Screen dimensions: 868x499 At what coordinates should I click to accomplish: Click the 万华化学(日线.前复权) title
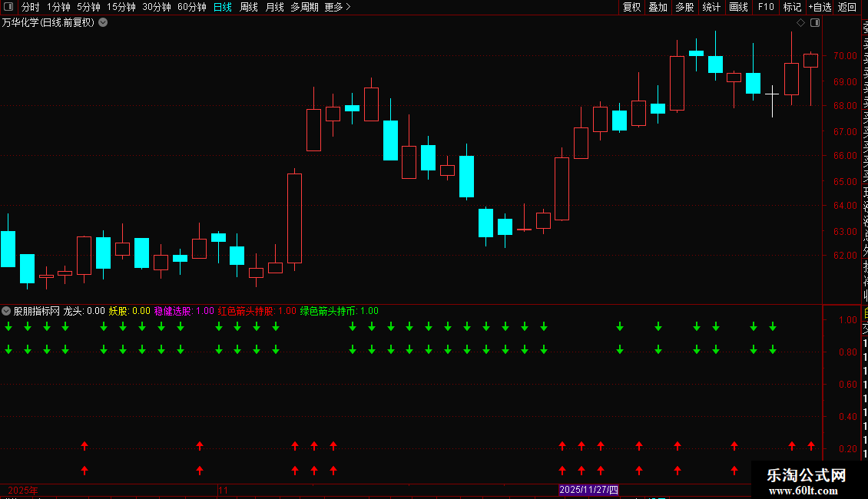48,23
